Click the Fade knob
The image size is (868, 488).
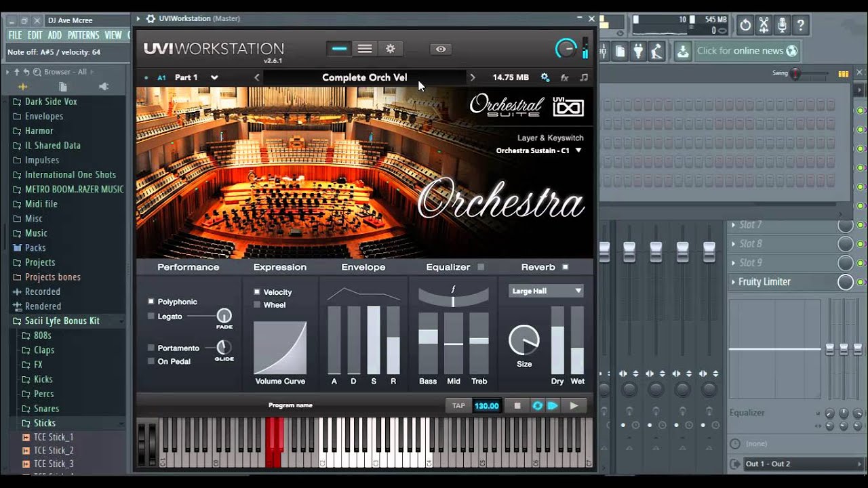pyautogui.click(x=224, y=316)
